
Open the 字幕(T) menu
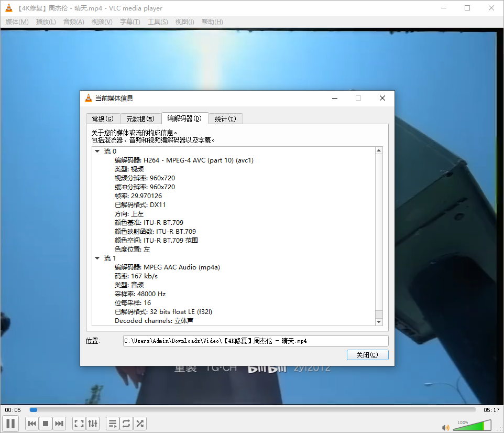(130, 22)
